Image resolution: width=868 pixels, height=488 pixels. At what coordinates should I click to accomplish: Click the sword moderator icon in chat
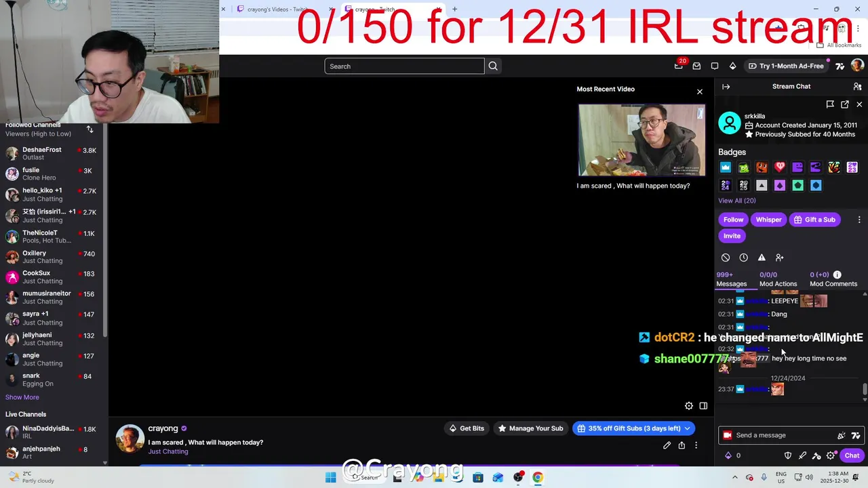[x=802, y=455]
